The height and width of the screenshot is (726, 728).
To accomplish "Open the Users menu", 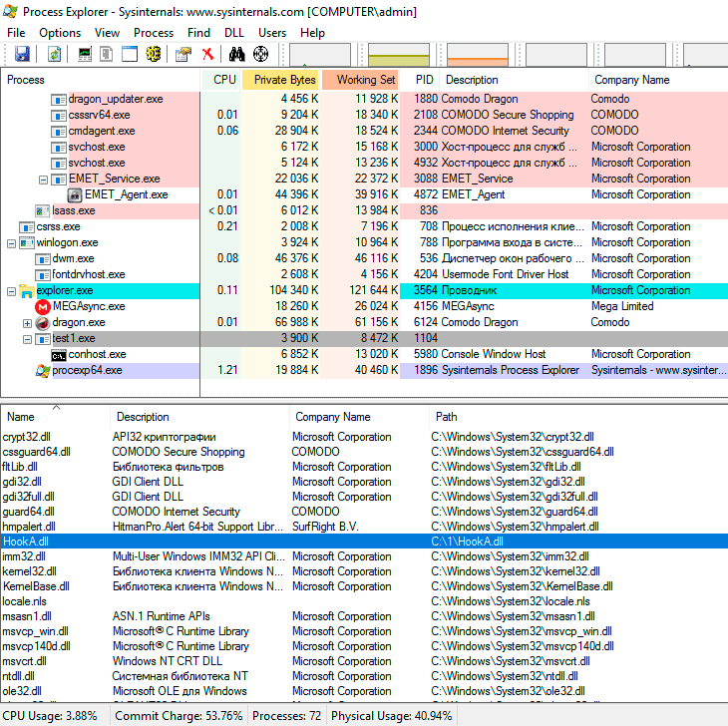I will tap(272, 33).
